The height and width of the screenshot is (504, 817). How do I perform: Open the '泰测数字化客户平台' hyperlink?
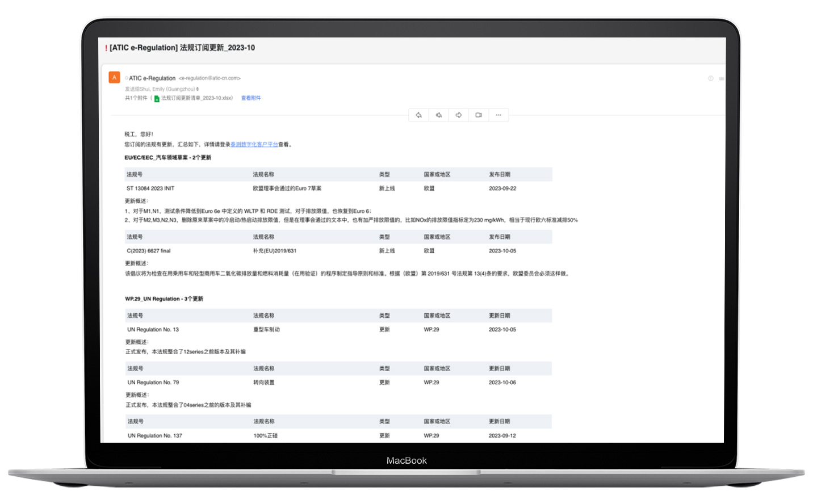pyautogui.click(x=254, y=145)
